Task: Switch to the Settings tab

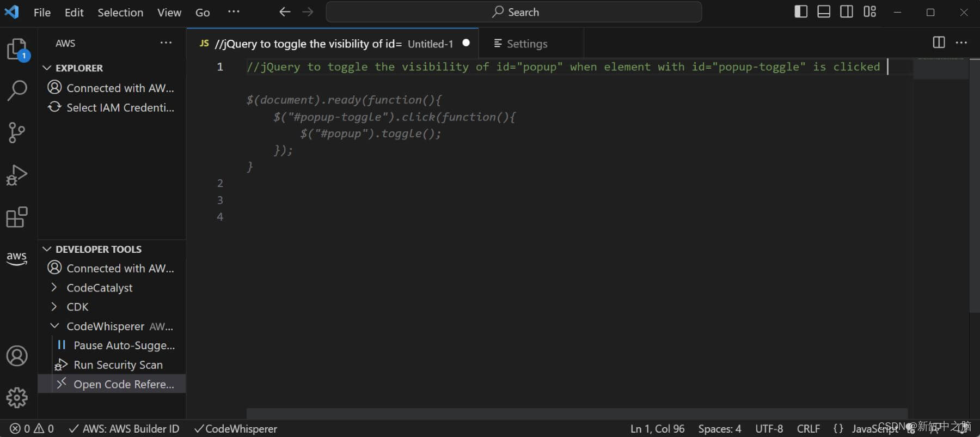Action: pyautogui.click(x=526, y=44)
